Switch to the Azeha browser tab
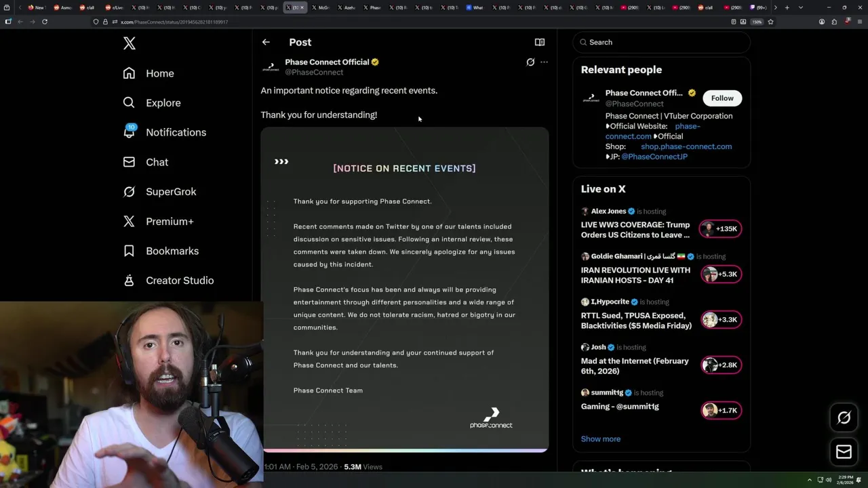Screen dimensions: 868x488 [x=347, y=7]
